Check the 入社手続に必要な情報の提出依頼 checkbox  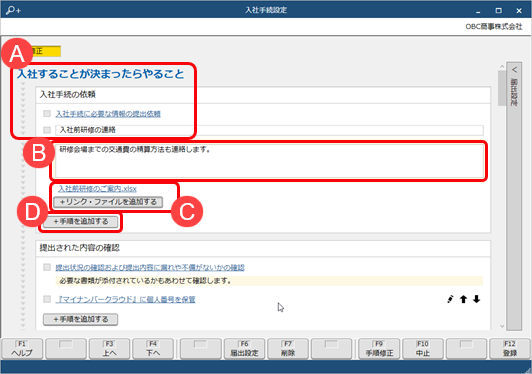click(x=47, y=113)
